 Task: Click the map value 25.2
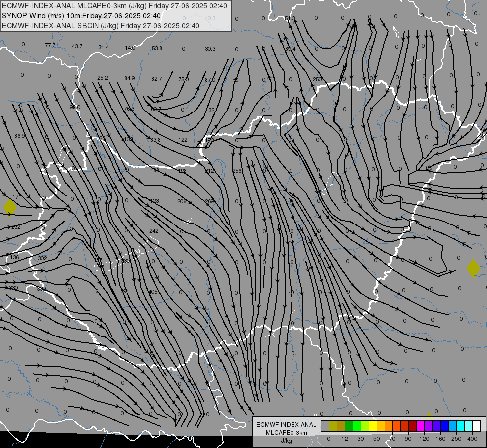coord(103,78)
